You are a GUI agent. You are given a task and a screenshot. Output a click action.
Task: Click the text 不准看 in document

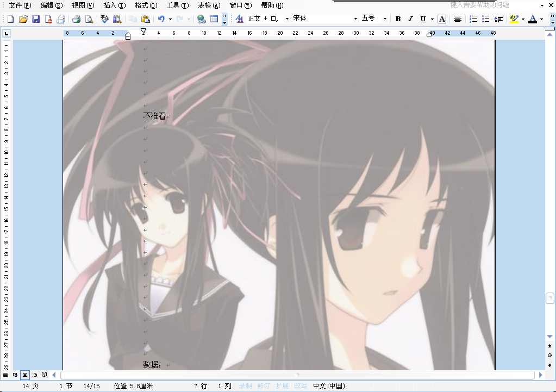(x=154, y=116)
